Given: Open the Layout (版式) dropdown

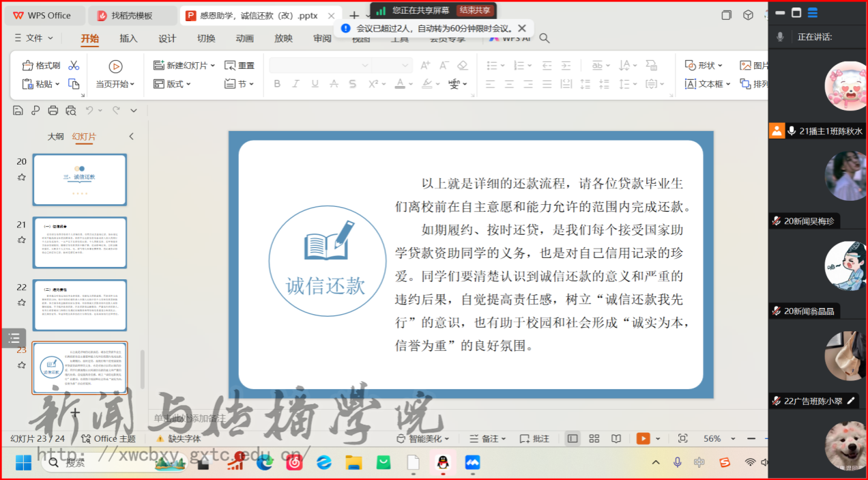Looking at the screenshot, I should (x=172, y=84).
